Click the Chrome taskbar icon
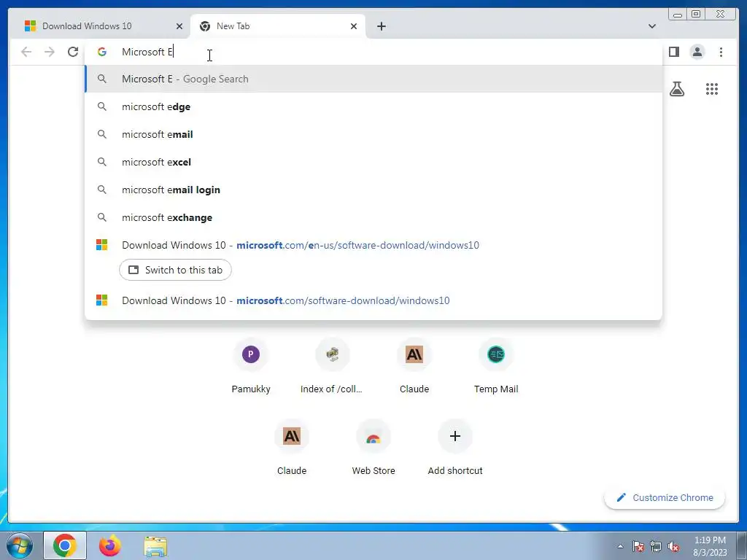Viewport: 747px width, 560px height. 65,545
